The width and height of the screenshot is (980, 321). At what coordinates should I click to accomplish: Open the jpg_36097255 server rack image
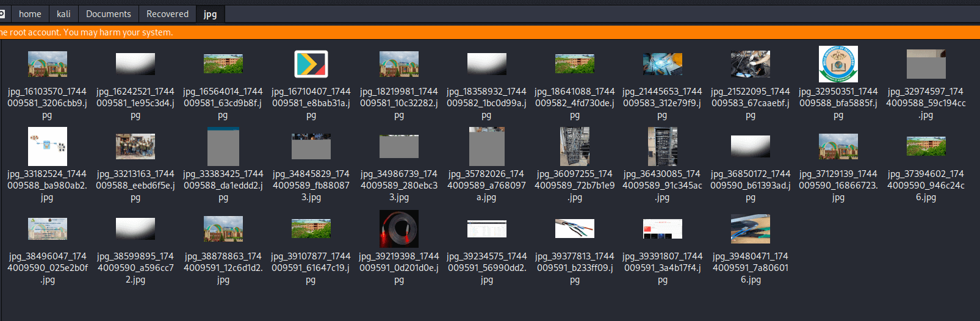tap(574, 146)
